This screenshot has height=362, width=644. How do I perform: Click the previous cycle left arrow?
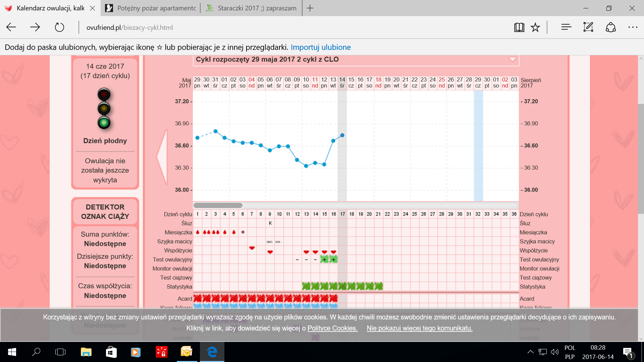click(x=162, y=157)
